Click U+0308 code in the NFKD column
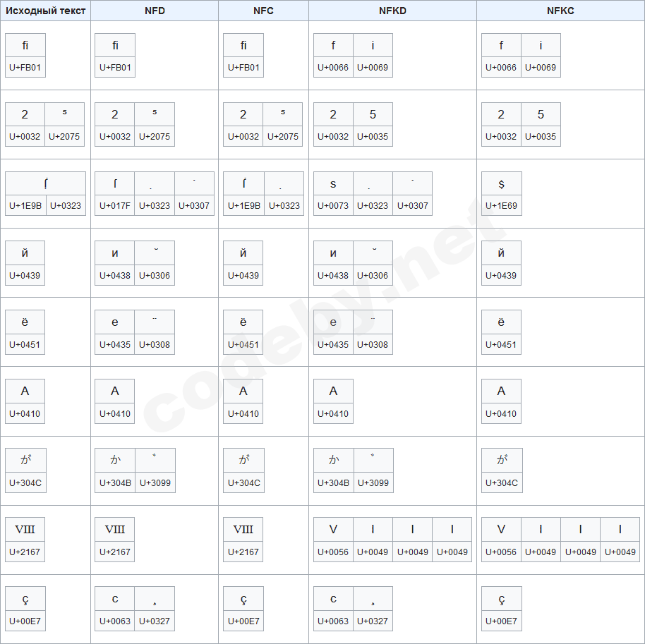The width and height of the screenshot is (645, 644). pos(373,345)
